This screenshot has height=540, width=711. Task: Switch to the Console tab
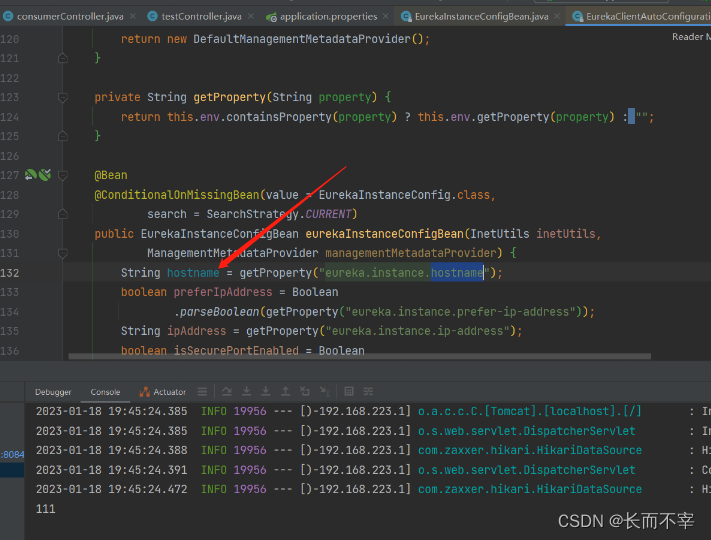point(105,392)
